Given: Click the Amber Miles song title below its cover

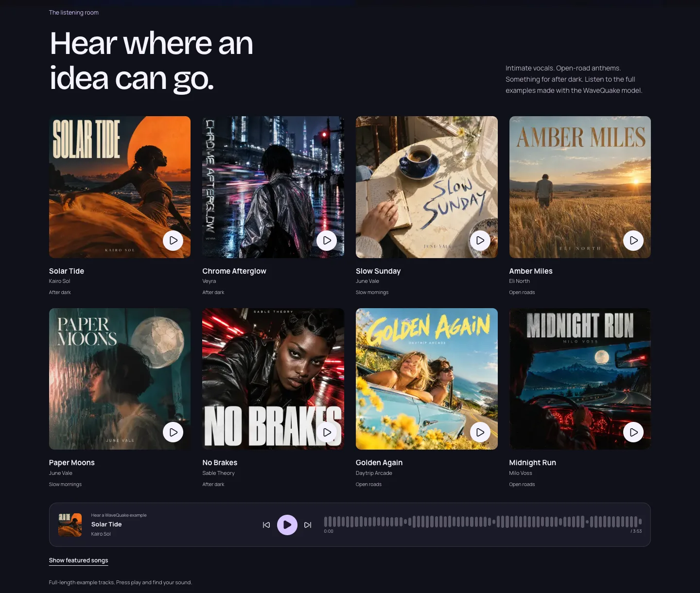Looking at the screenshot, I should click(531, 271).
